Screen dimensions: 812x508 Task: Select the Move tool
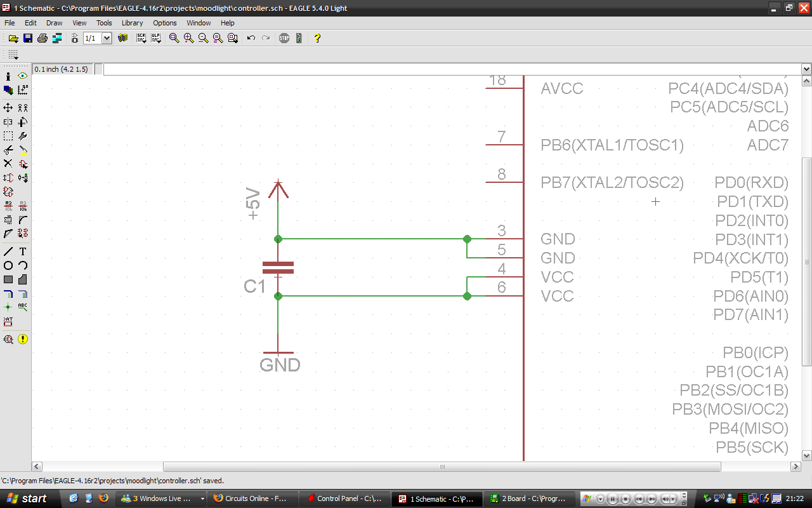8,108
